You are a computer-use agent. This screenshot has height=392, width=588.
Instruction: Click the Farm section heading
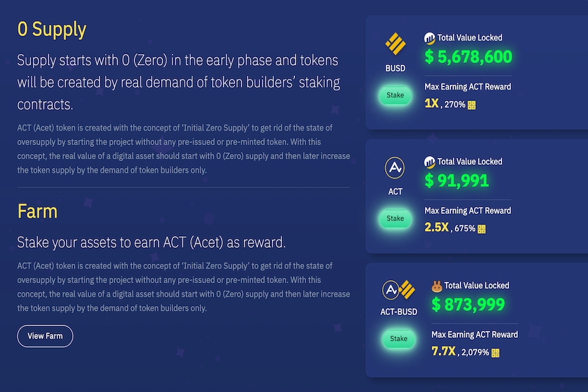37,211
